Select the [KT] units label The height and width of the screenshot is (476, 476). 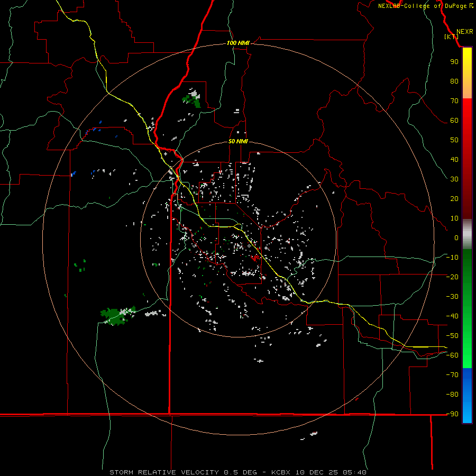pos(451,36)
